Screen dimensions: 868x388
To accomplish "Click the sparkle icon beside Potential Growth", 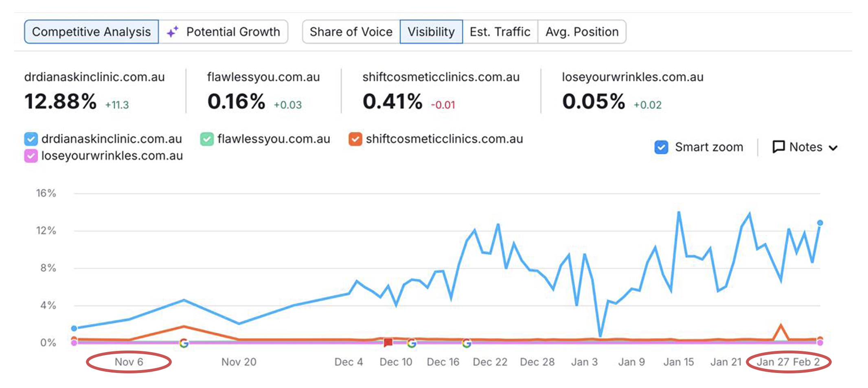I will point(173,32).
